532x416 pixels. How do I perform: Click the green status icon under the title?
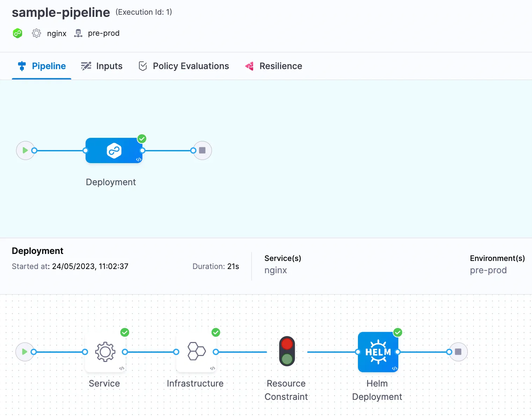click(18, 33)
